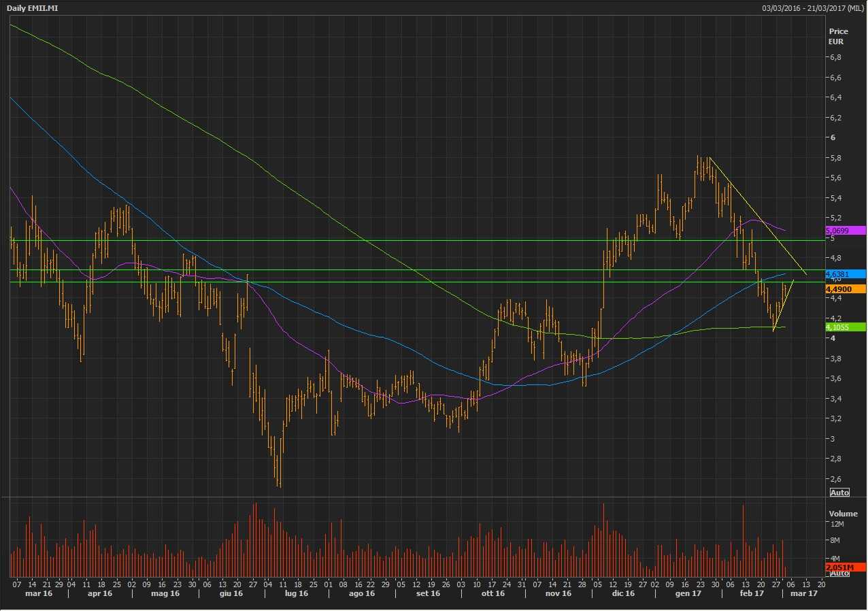Select the blue 4,6381 moving average tag

[844, 274]
